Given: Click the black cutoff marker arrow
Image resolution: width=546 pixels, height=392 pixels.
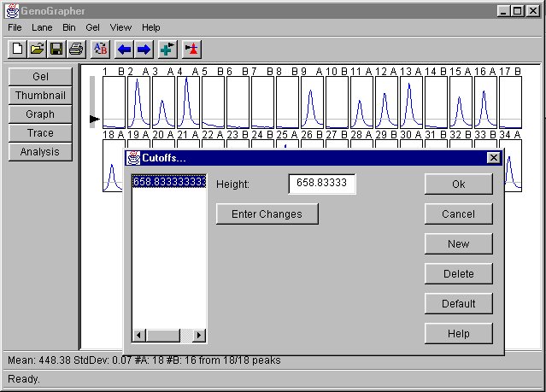Looking at the screenshot, I should coord(94,120).
